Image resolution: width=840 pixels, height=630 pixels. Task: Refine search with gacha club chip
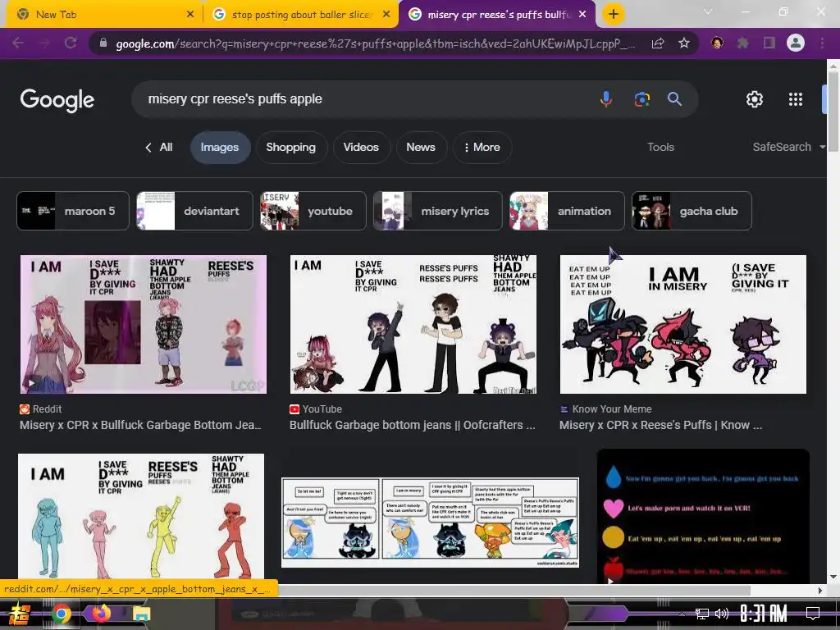click(692, 211)
